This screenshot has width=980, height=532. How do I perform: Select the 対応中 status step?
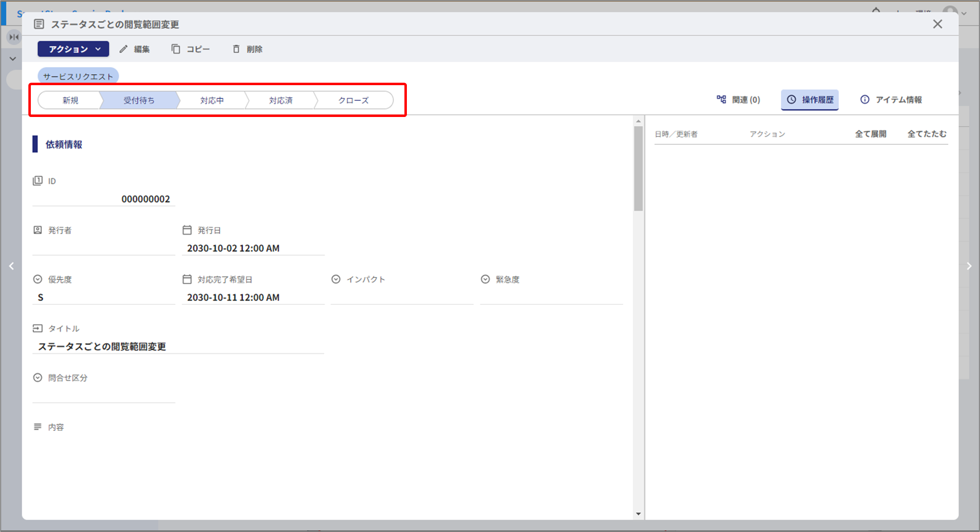(x=212, y=100)
